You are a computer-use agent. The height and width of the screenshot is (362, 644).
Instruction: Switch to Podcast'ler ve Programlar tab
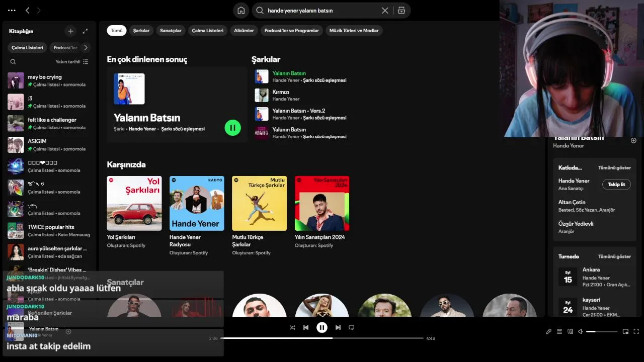click(292, 31)
